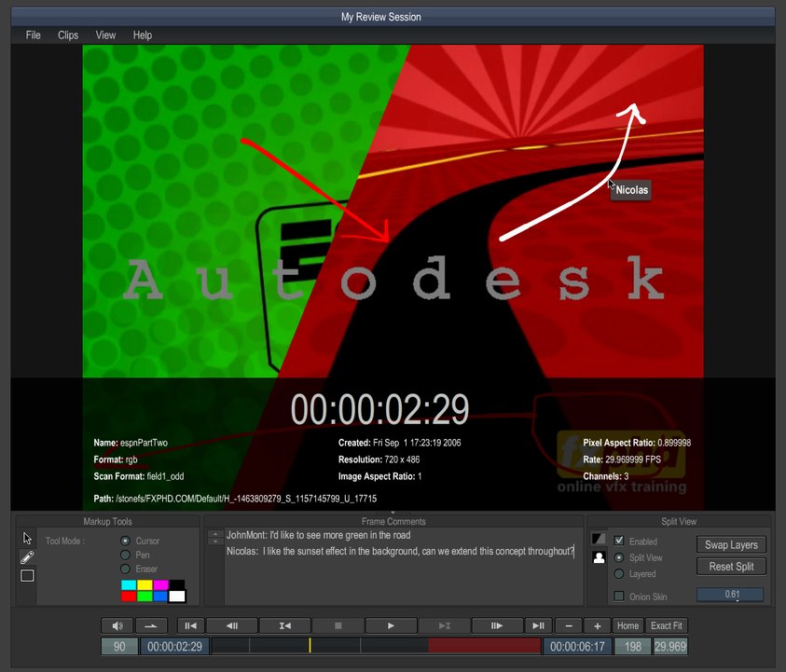Click Nicolas's comment about the sunset effect

point(400,551)
